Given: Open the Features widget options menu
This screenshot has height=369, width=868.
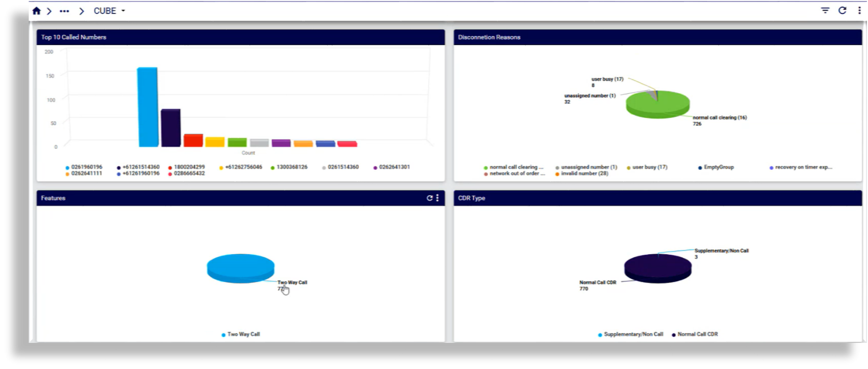Looking at the screenshot, I should click(437, 198).
